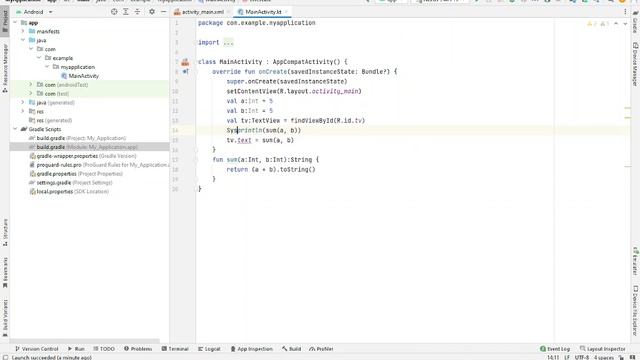Collapse the java folder
The height and width of the screenshot is (360, 640).
click(23, 40)
